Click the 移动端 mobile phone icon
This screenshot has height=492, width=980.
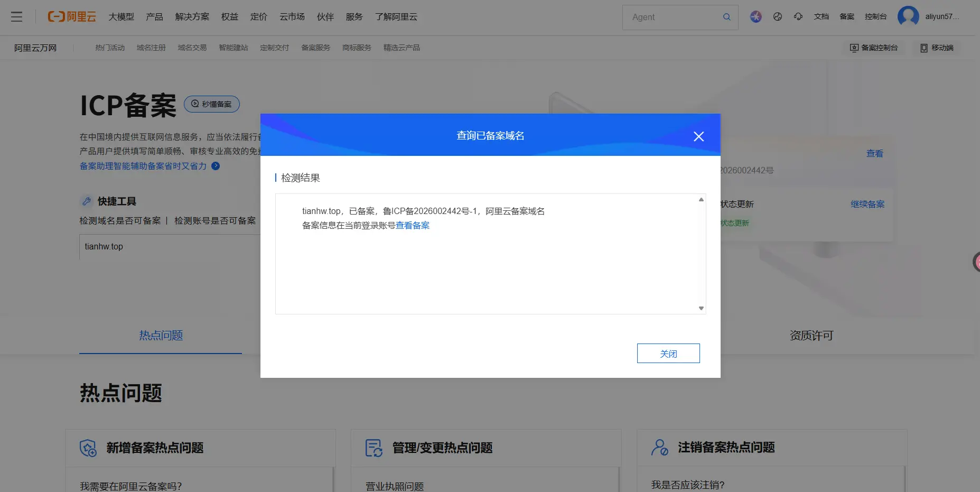924,48
